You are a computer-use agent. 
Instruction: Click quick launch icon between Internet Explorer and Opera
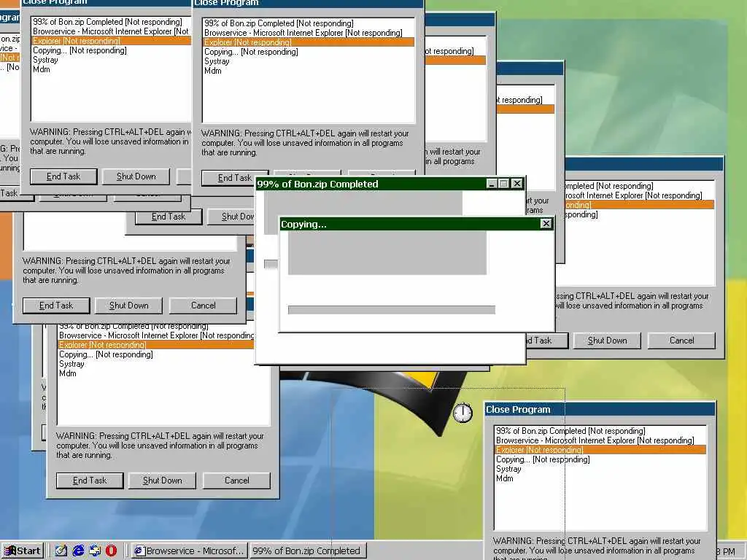point(95,551)
